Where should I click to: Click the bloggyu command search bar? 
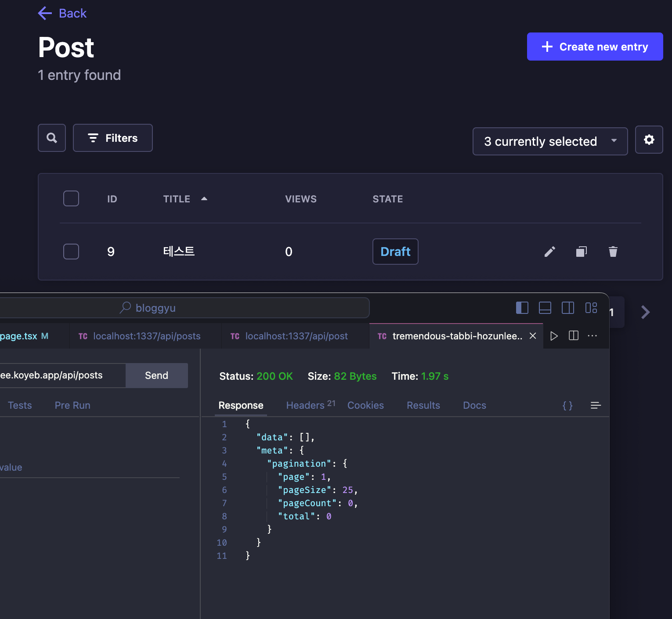point(184,308)
